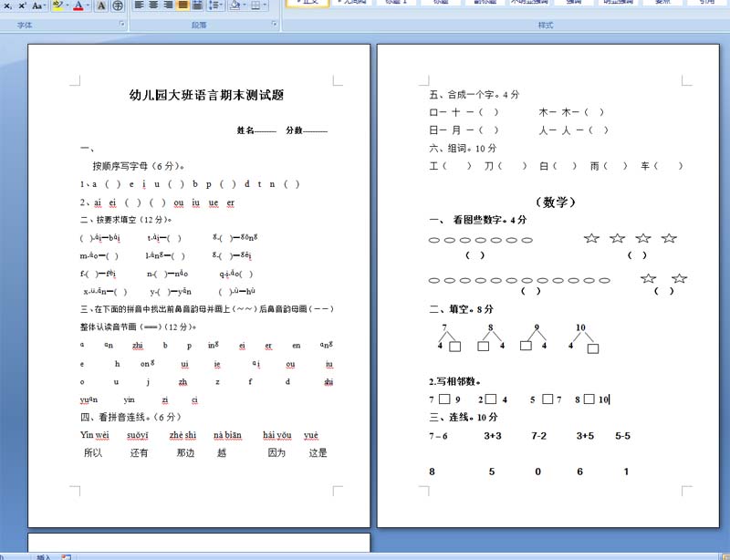730x560 pixels.
Task: Open the Change Case dropdown arrow
Action: tap(45, 5)
